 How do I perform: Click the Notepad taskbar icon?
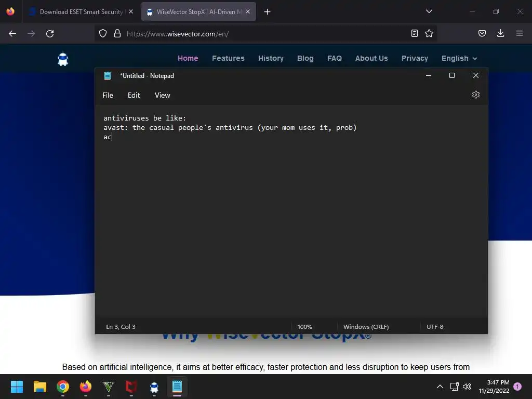177,387
